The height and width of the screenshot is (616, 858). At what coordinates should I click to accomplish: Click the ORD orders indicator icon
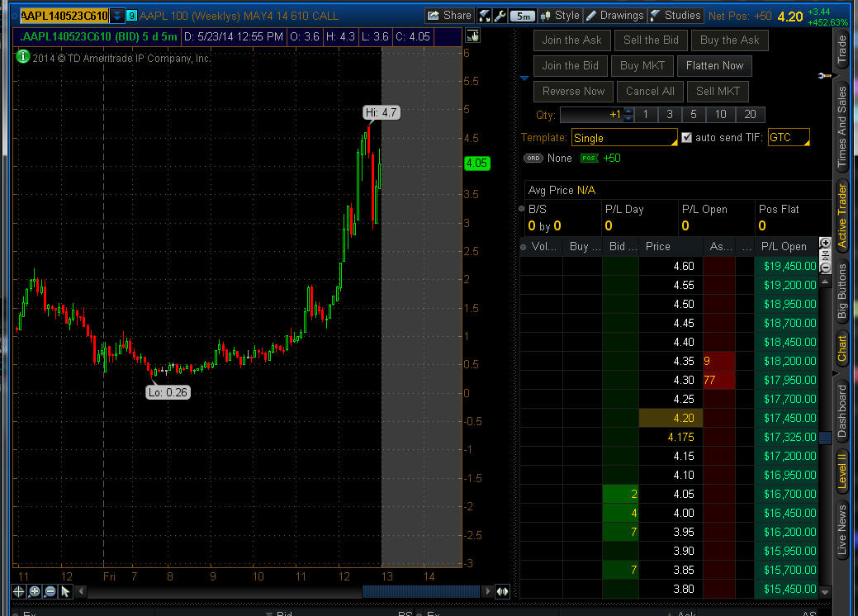[533, 158]
